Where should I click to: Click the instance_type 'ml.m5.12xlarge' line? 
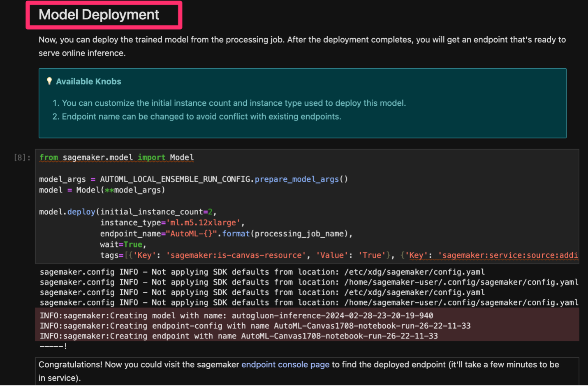[172, 222]
